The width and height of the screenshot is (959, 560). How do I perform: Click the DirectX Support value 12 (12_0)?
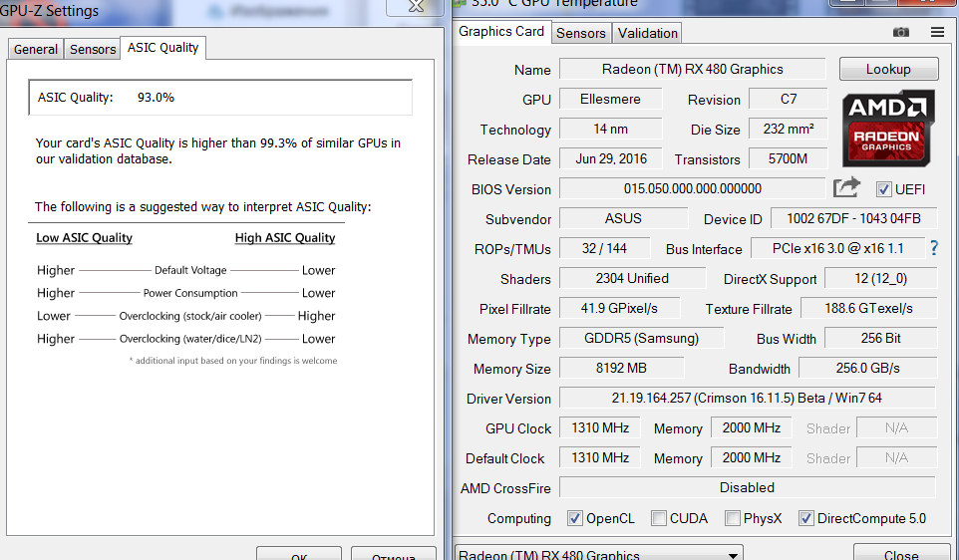pyautogui.click(x=880, y=278)
